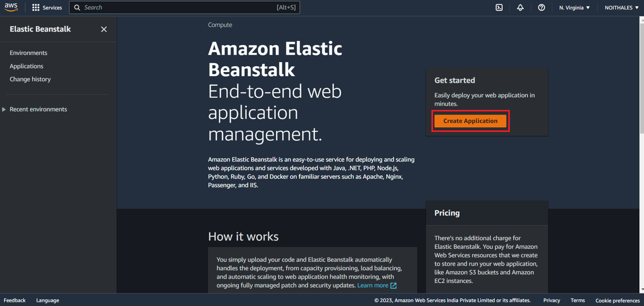This screenshot has height=306, width=644.
Task: Launch CloudShell from the top bar
Action: click(x=499, y=7)
